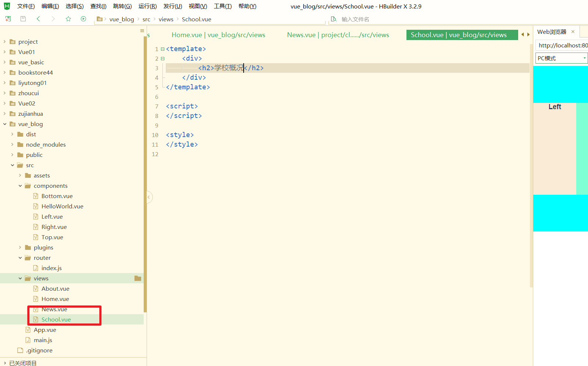Expand the Vue01 project
This screenshot has height=366, width=588.
(5, 52)
